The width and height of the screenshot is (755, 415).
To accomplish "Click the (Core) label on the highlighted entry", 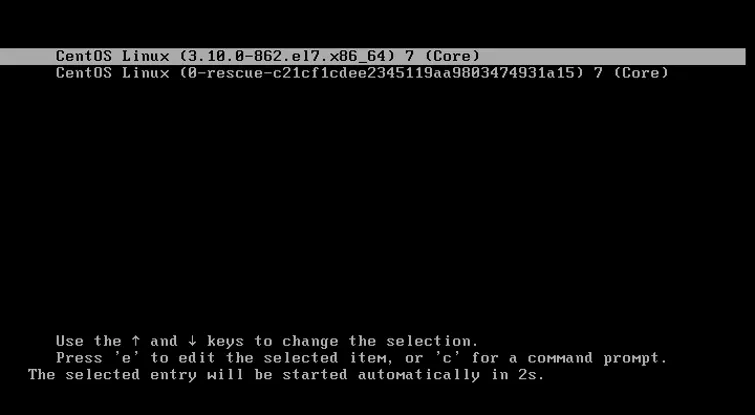I will (x=452, y=56).
